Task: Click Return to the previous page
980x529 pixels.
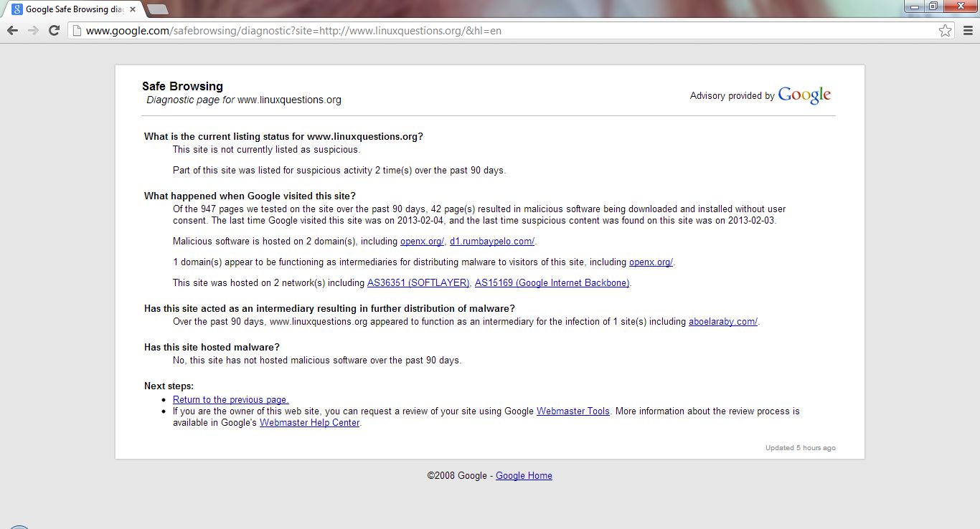Action: tap(230, 400)
